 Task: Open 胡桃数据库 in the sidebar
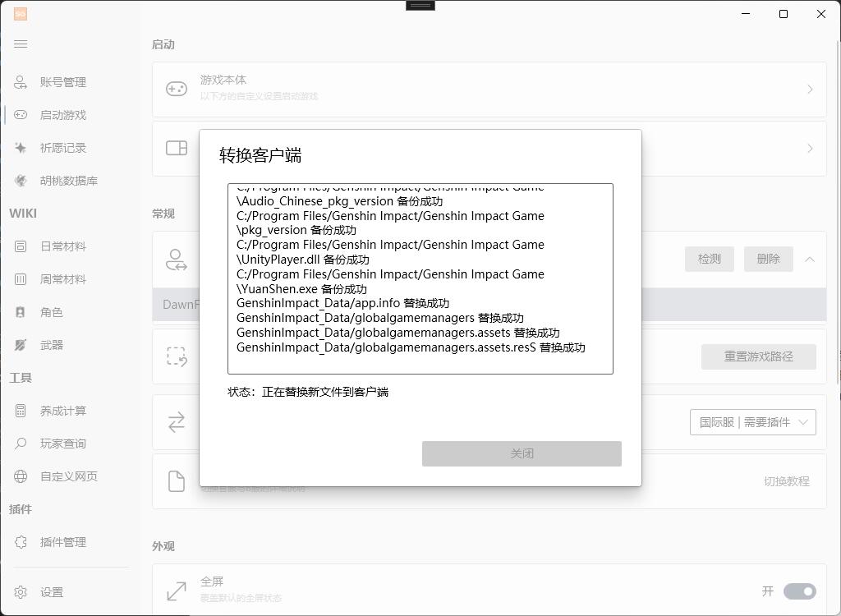coord(69,181)
